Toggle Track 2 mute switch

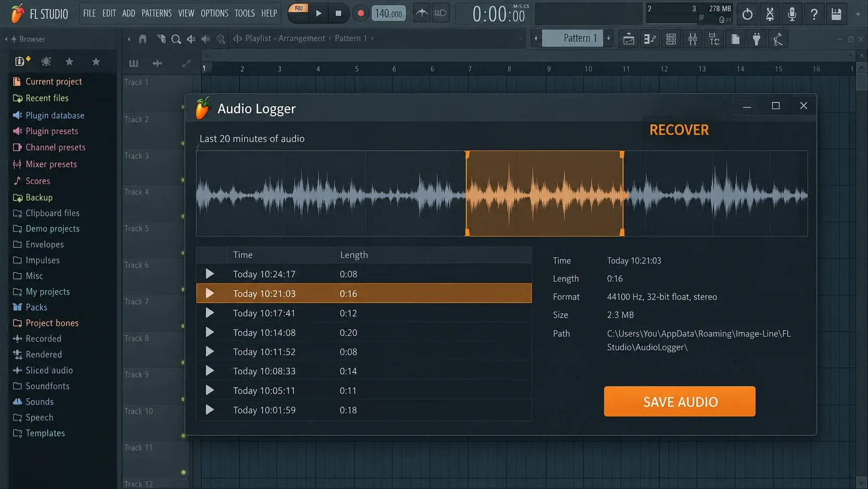[183, 143]
